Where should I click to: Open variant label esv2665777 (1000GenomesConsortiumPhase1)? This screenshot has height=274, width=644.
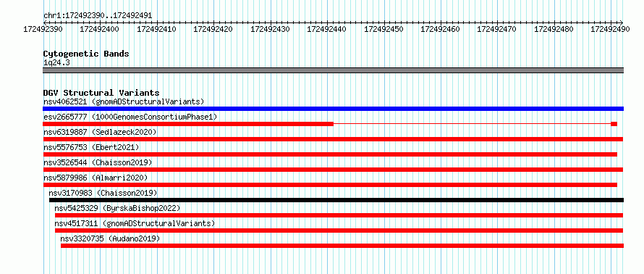[x=130, y=117]
